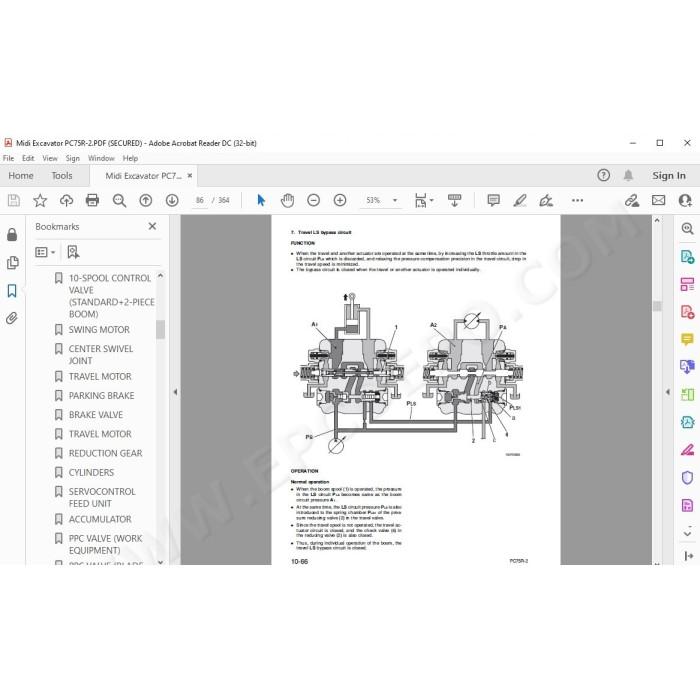Open Find text magnifier icon
The height and width of the screenshot is (700, 700).
[119, 200]
